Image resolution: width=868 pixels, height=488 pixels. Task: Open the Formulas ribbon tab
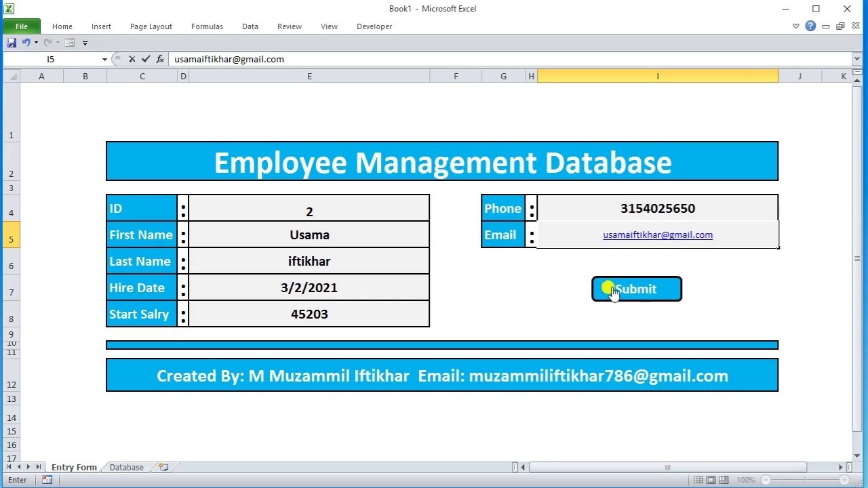coord(207,26)
